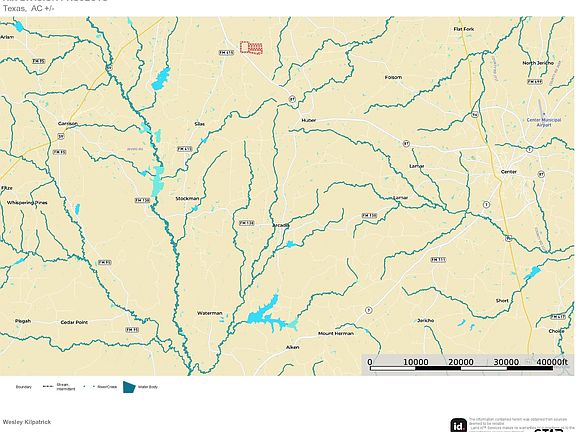The height and width of the screenshot is (432, 576).
Task: Click the Highway 87 shield near Huber
Action: (292, 99)
